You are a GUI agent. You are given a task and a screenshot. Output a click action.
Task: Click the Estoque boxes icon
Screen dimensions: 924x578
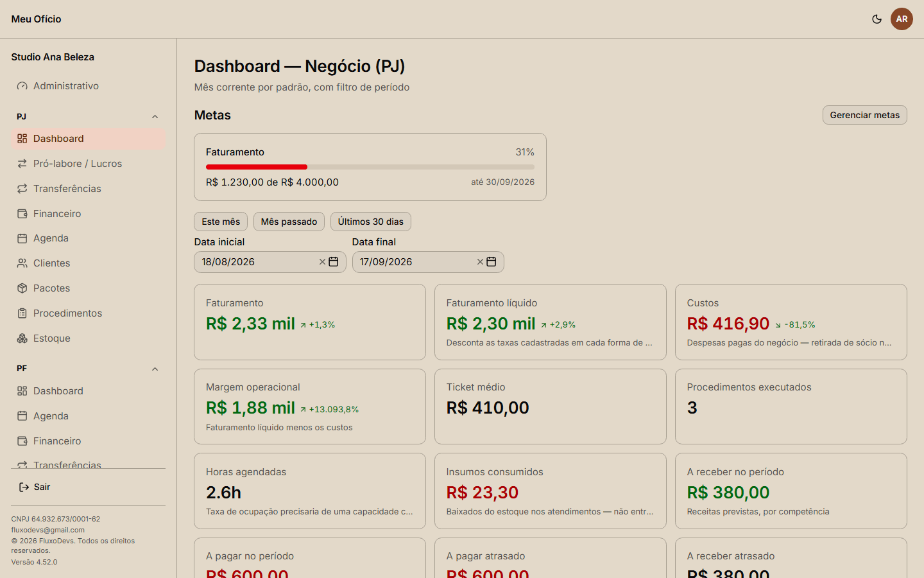[x=22, y=338]
